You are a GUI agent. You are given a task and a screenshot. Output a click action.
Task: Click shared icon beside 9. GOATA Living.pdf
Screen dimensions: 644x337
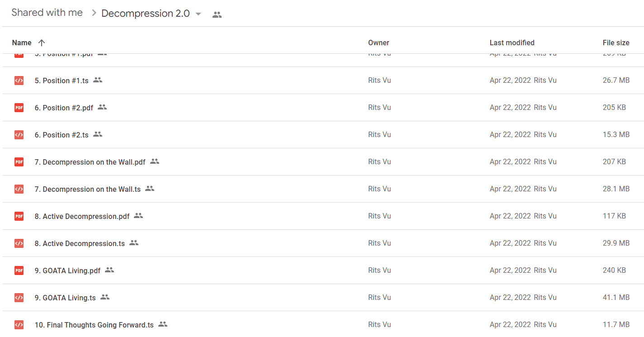(x=109, y=270)
